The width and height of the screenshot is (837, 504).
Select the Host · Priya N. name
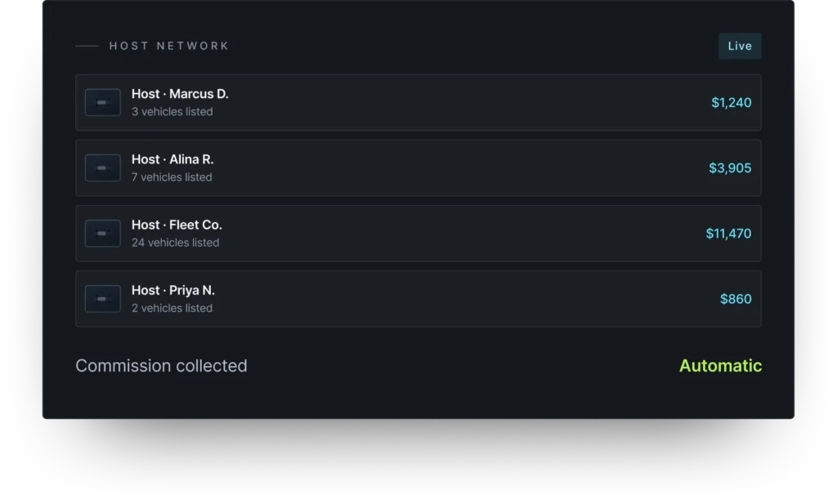coord(173,290)
